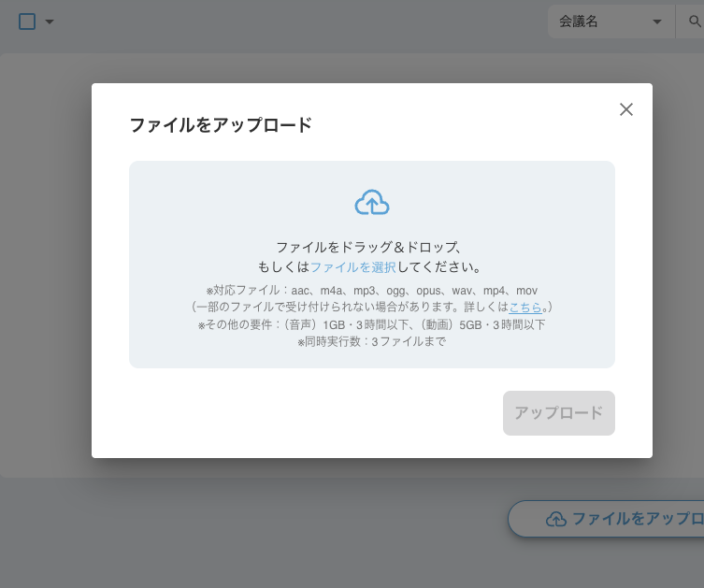
Task: Close the file upload dialog
Action: (625, 109)
